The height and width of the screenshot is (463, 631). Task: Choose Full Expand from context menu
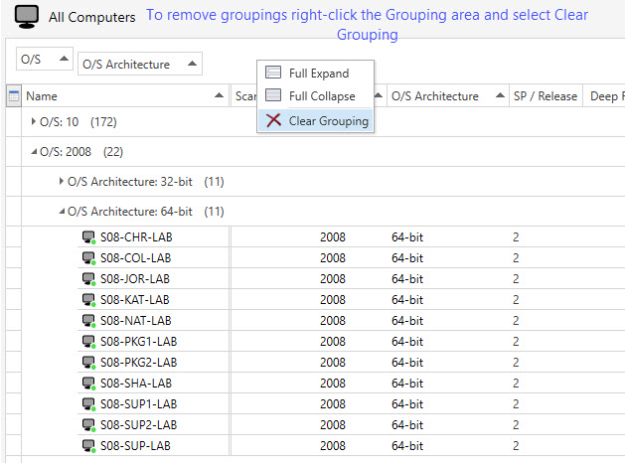(x=316, y=73)
